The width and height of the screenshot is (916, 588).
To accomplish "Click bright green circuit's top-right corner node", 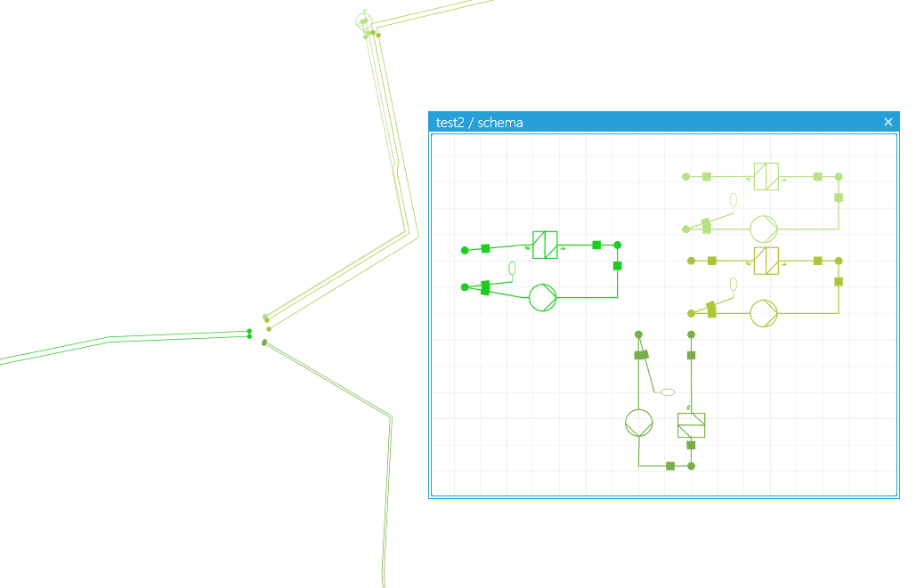I will pyautogui.click(x=618, y=246).
